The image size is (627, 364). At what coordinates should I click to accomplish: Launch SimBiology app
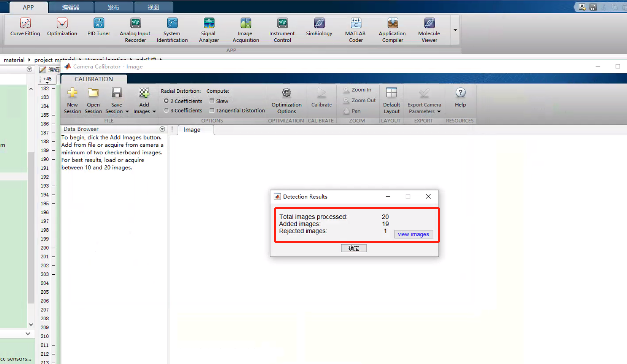(x=319, y=27)
